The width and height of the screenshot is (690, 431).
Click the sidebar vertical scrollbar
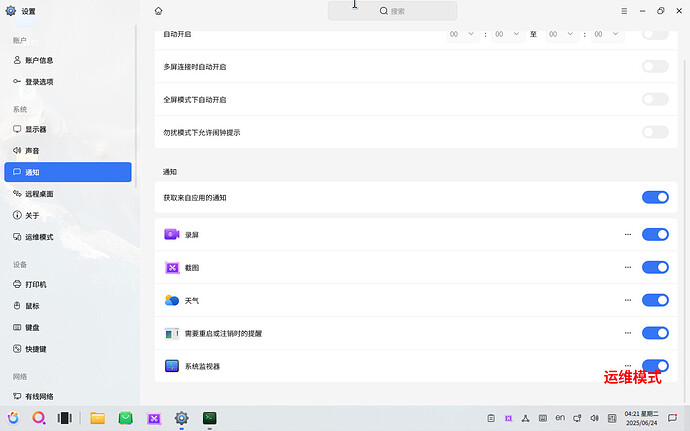coord(136,106)
